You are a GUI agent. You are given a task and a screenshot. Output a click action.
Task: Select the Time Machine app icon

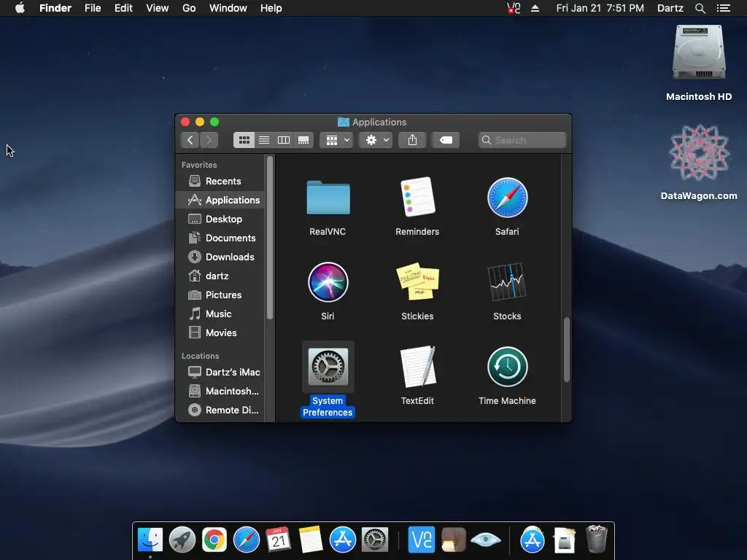pyautogui.click(x=508, y=367)
